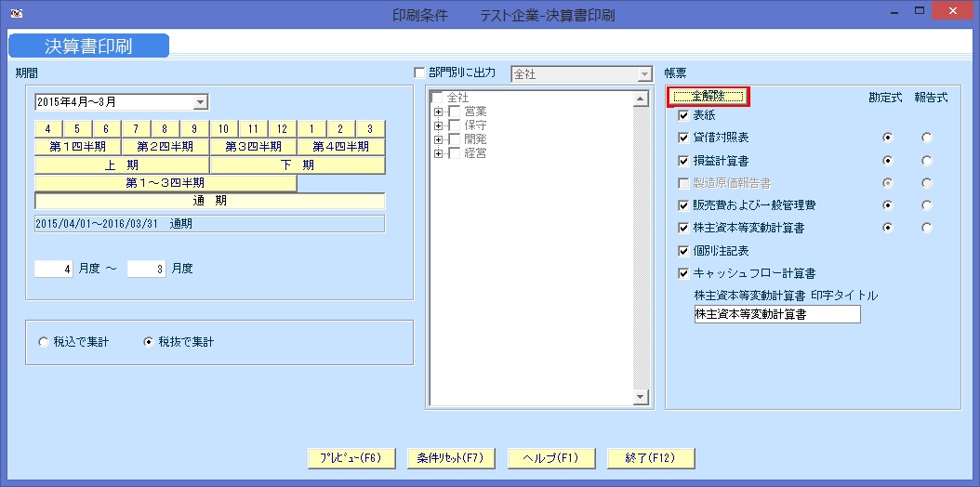Screen dimensions: 980x487
Task: Click the 全解除 button
Action: pos(709,96)
